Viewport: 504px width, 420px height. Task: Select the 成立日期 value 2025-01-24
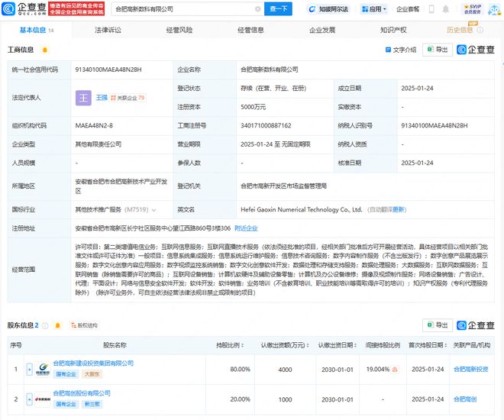point(417,89)
